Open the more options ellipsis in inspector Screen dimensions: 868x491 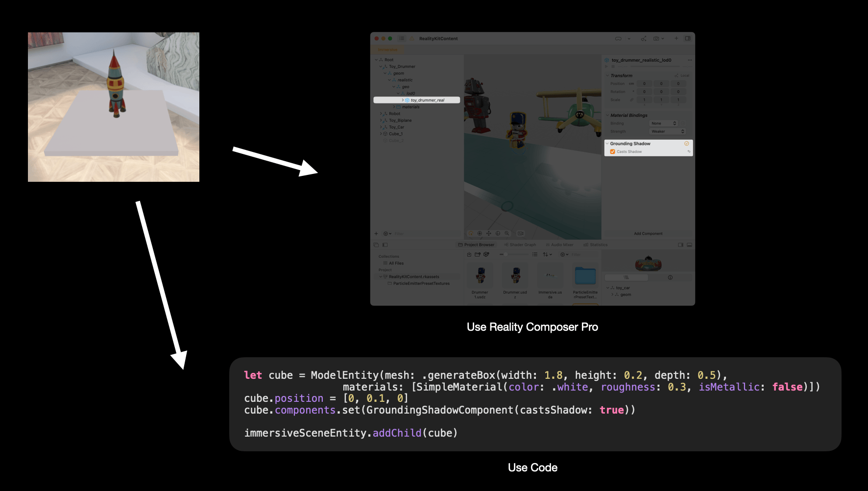(x=690, y=60)
